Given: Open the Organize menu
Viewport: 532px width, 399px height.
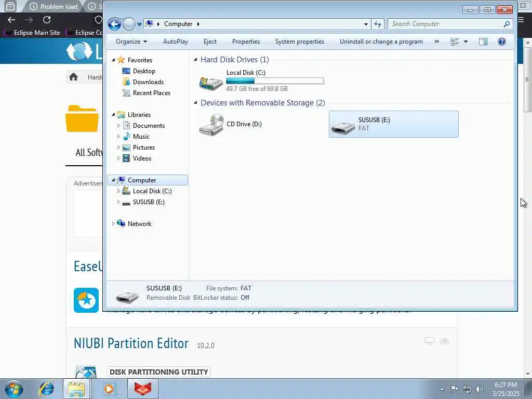Looking at the screenshot, I should (131, 42).
